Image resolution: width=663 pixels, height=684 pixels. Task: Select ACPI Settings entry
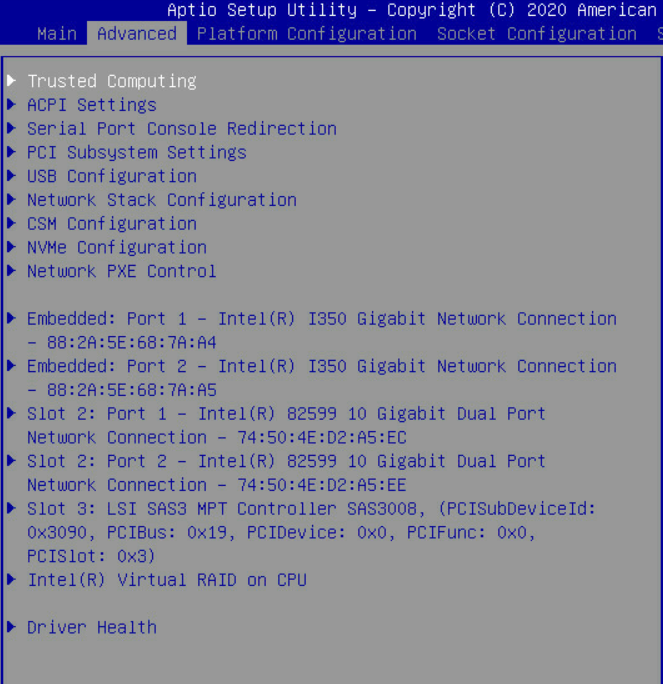(x=91, y=105)
